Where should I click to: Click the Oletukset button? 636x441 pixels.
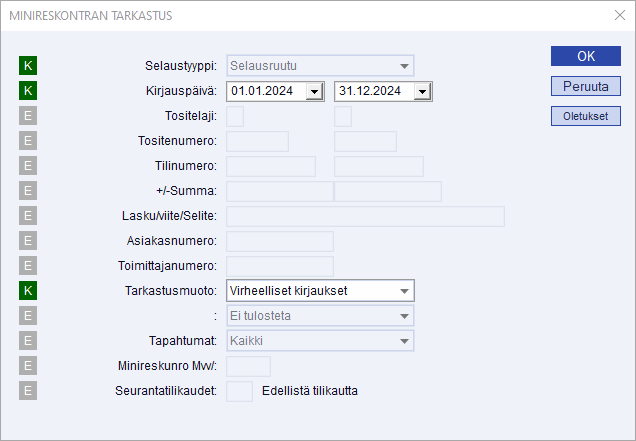[x=585, y=117]
